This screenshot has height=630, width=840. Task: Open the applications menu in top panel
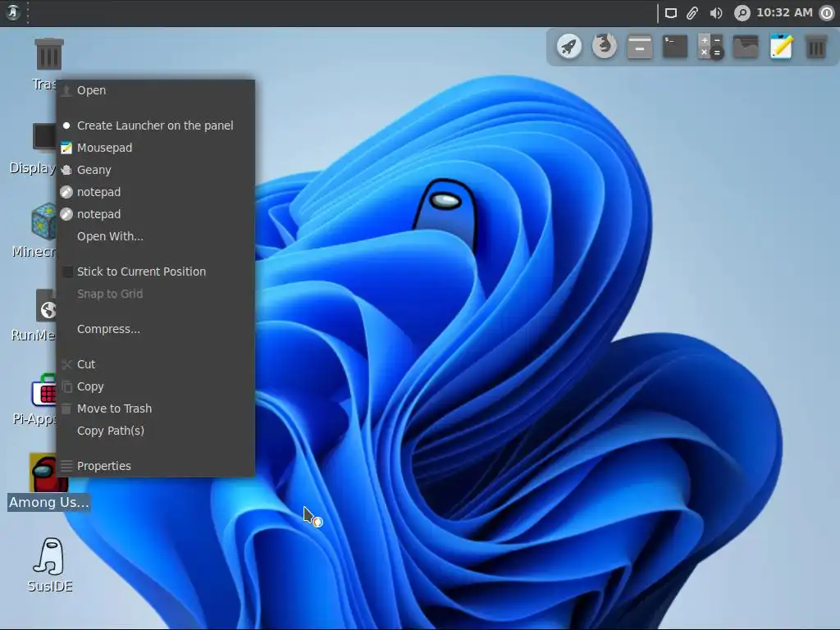pyautogui.click(x=13, y=12)
